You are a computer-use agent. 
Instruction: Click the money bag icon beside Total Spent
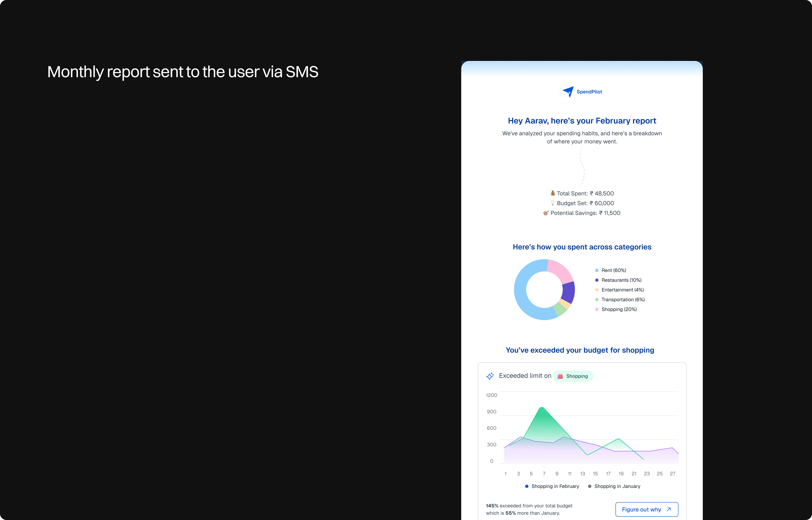click(x=553, y=193)
